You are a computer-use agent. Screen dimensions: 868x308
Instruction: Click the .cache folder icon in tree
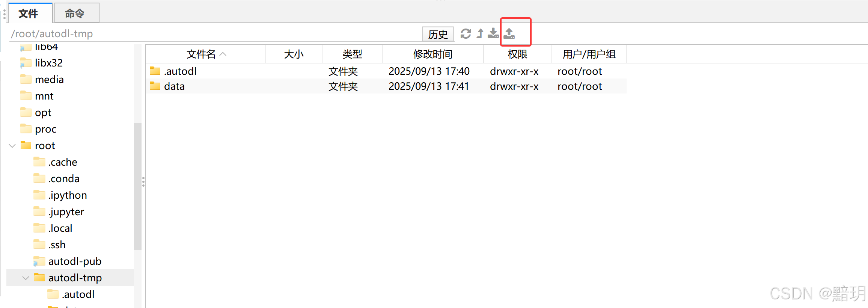[x=39, y=162]
